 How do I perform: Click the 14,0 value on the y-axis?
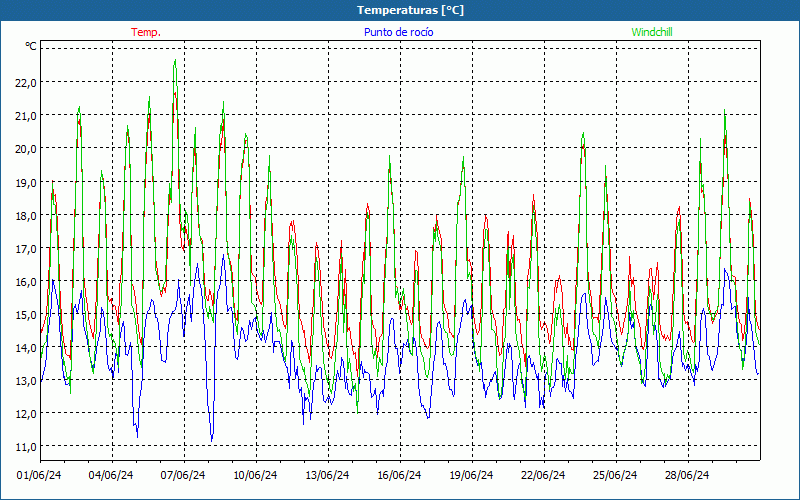coord(26,348)
